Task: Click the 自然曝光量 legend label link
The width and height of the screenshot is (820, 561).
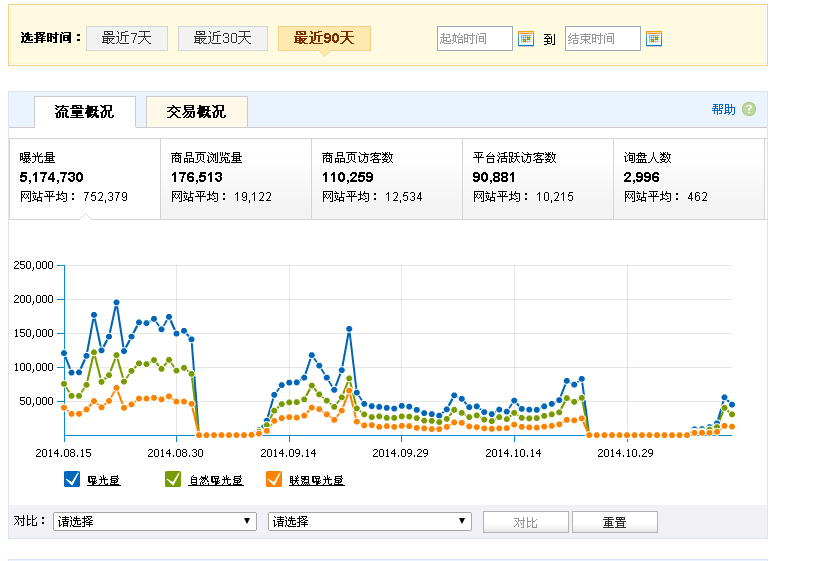Action: coord(215,480)
